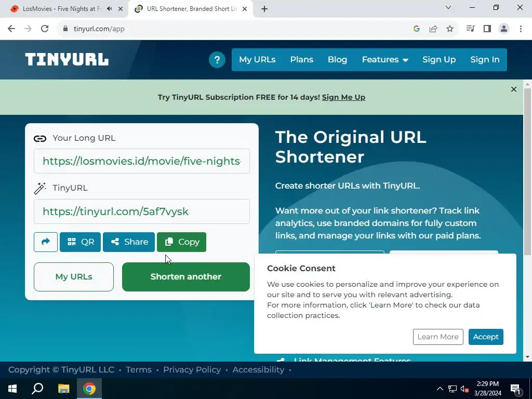Screen dimensions: 532x399
Task: Click the TinyURL logo in the header
Action: [67, 59]
